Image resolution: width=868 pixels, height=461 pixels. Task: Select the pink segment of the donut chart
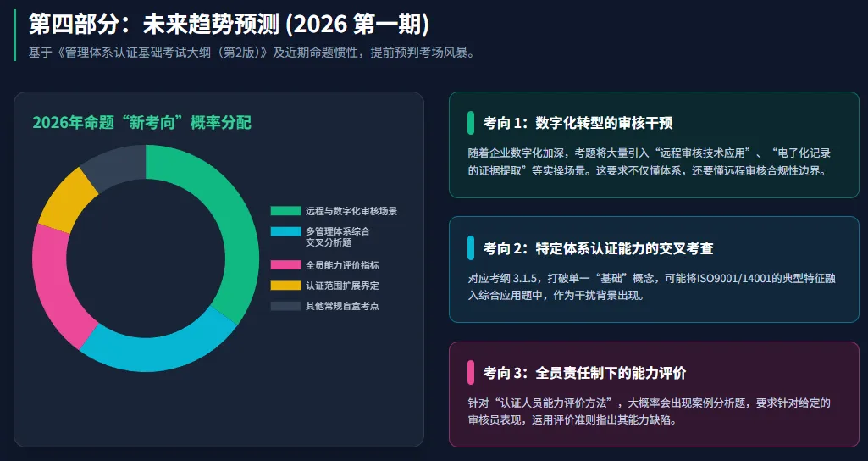(55, 288)
